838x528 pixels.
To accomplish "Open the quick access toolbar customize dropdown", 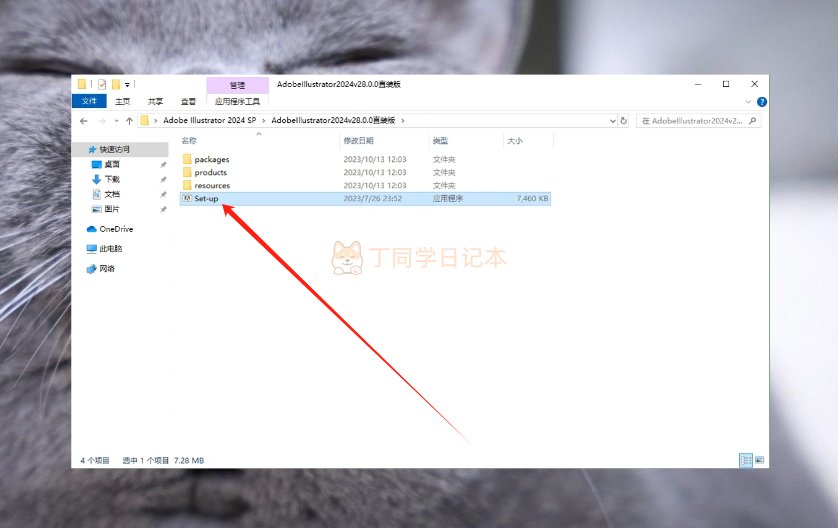I will [127, 84].
